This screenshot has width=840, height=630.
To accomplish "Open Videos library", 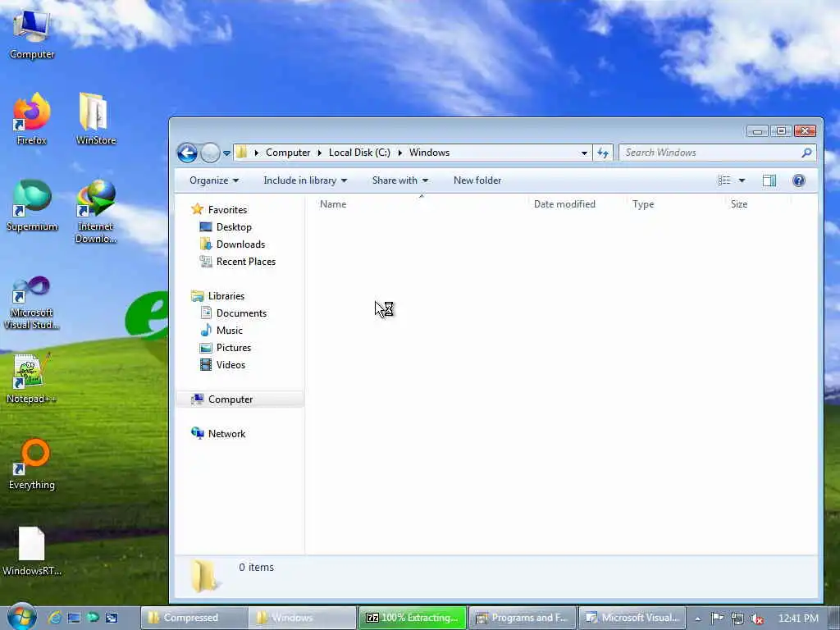I will (x=222, y=365).
